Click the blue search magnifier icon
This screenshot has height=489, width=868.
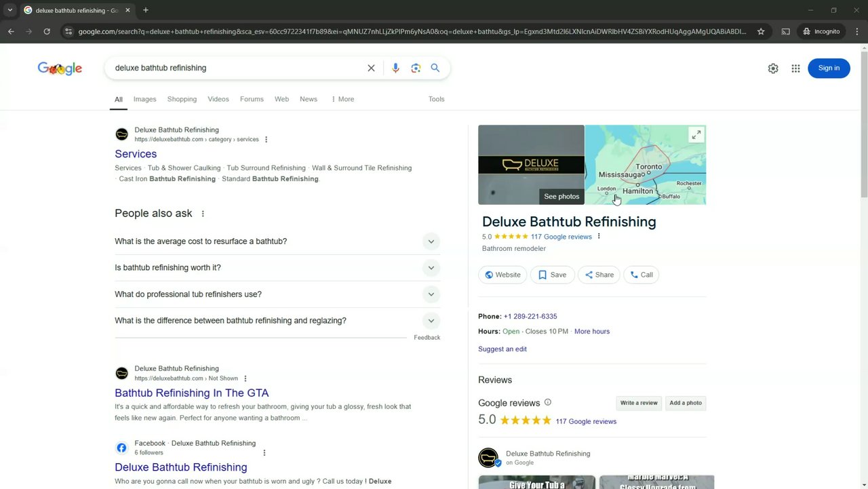[435, 68]
